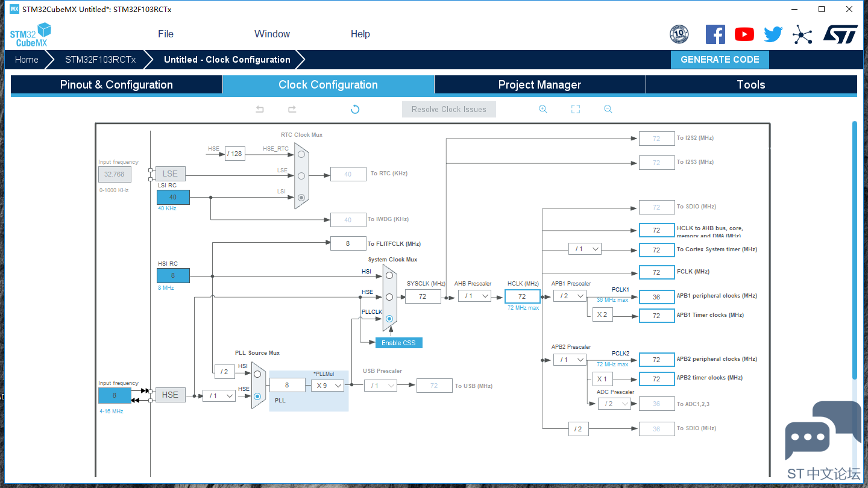Viewport: 868px width, 488px height.
Task: Go to Home breadcrumb
Action: (27, 60)
